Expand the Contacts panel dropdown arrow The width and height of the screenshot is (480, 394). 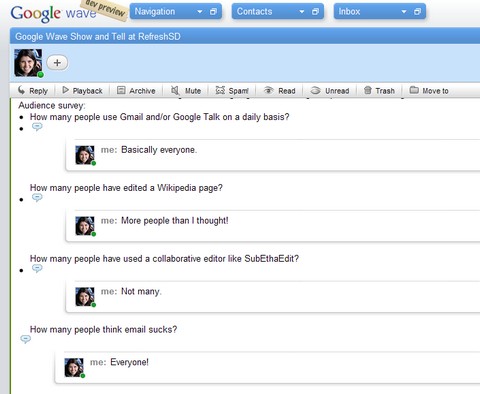tap(302, 12)
